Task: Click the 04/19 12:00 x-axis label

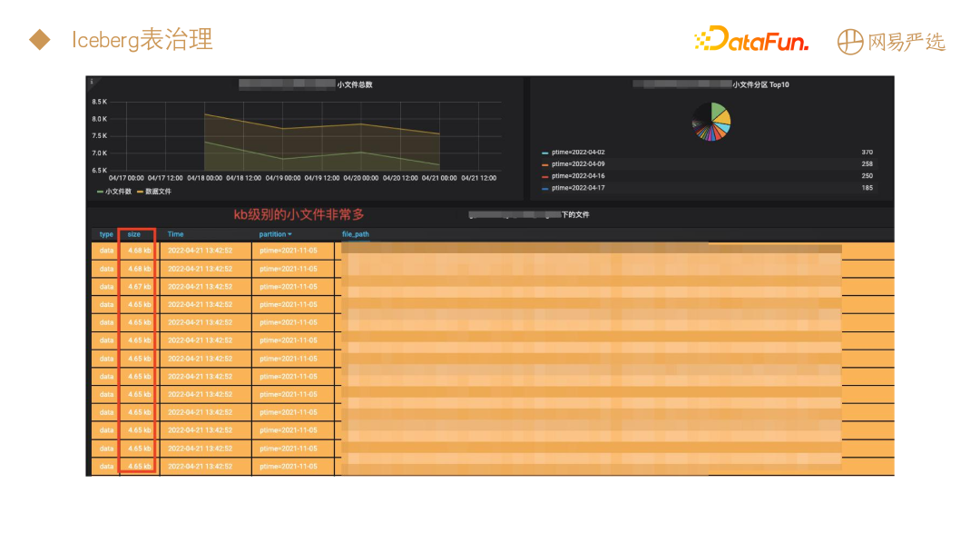Action: tap(322, 178)
